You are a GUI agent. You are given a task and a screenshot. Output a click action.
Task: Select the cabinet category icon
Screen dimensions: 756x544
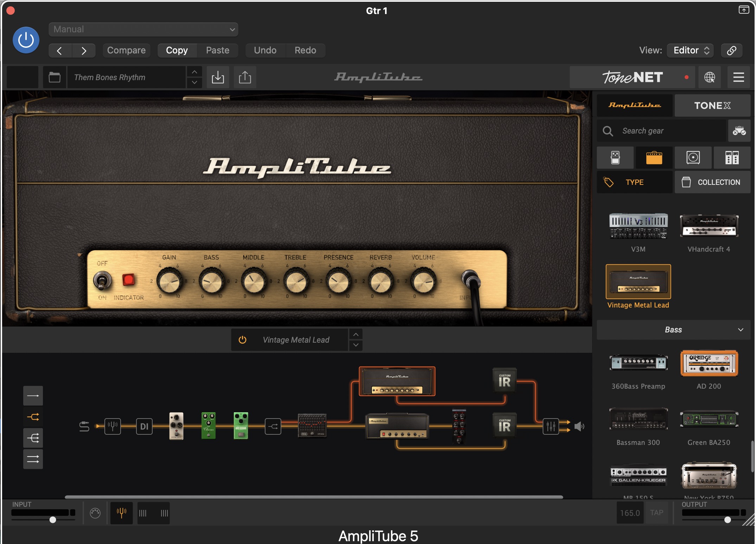click(693, 158)
